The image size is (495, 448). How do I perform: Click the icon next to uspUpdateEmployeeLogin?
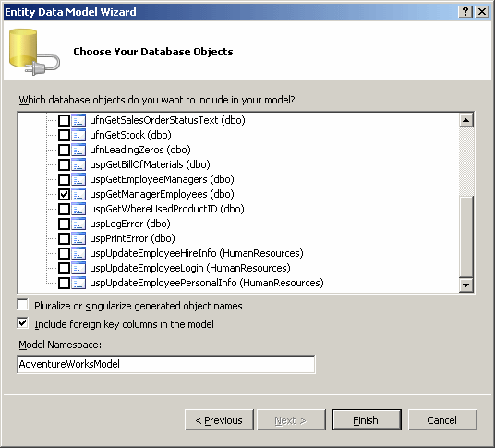point(78,268)
